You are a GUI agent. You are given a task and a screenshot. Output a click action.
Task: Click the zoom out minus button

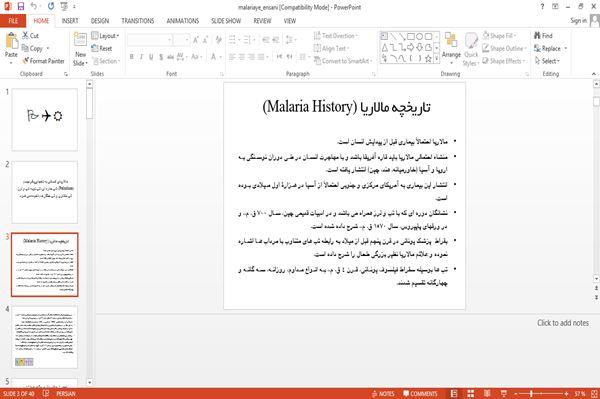(x=516, y=394)
